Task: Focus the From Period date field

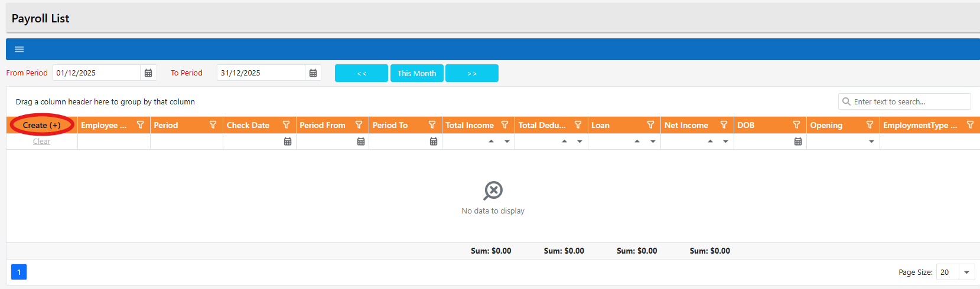Action: tap(96, 73)
